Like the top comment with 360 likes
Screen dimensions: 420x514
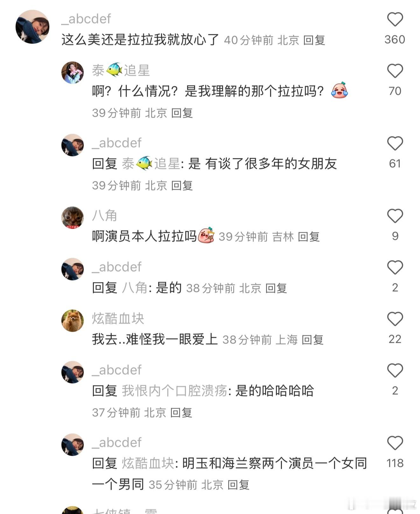395,19
